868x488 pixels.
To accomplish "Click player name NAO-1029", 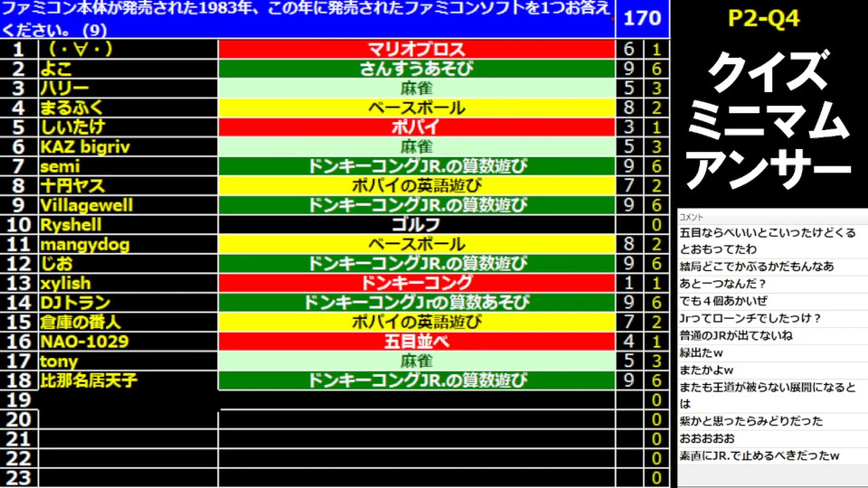I will tap(84, 342).
